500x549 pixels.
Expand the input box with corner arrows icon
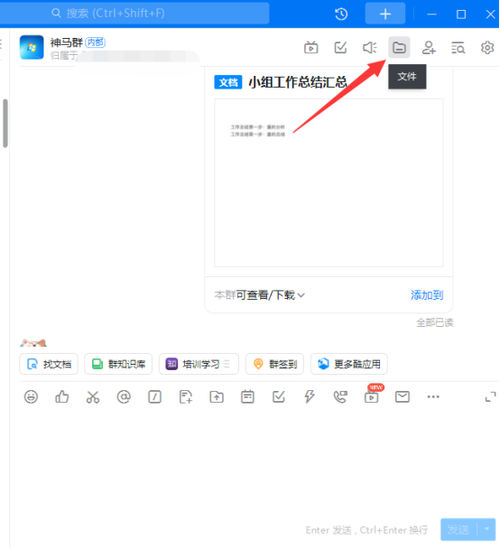490,397
